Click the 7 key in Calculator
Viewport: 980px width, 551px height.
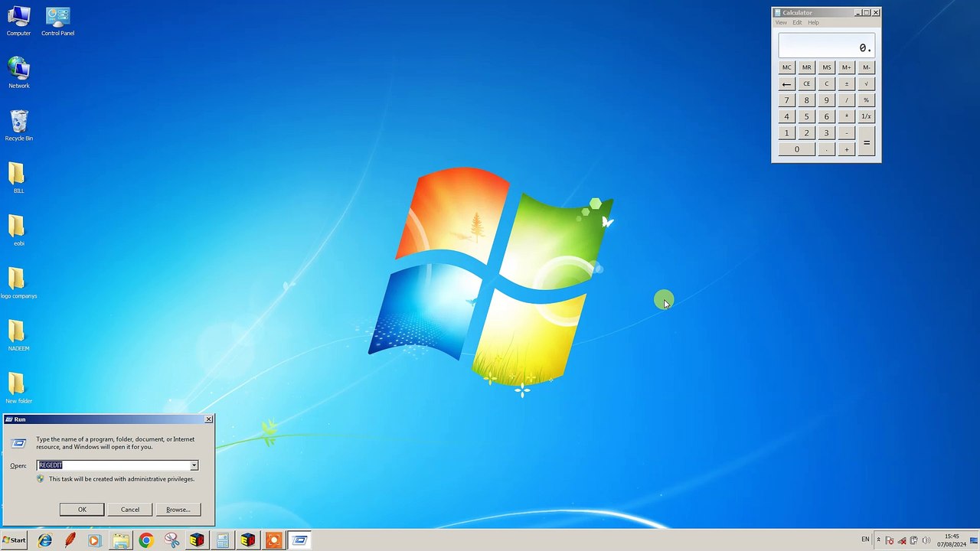pos(786,100)
